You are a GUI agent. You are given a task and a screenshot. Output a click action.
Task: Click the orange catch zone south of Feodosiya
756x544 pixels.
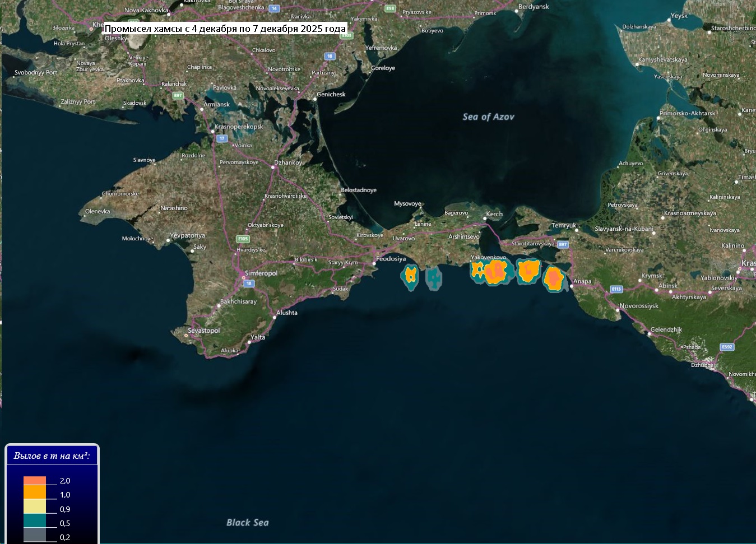pos(411,276)
